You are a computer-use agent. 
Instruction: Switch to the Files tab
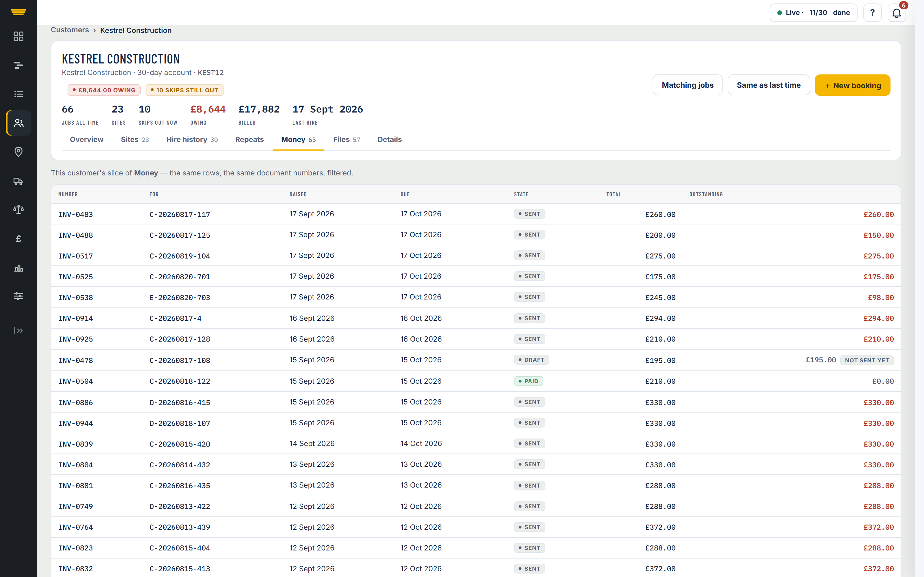346,139
